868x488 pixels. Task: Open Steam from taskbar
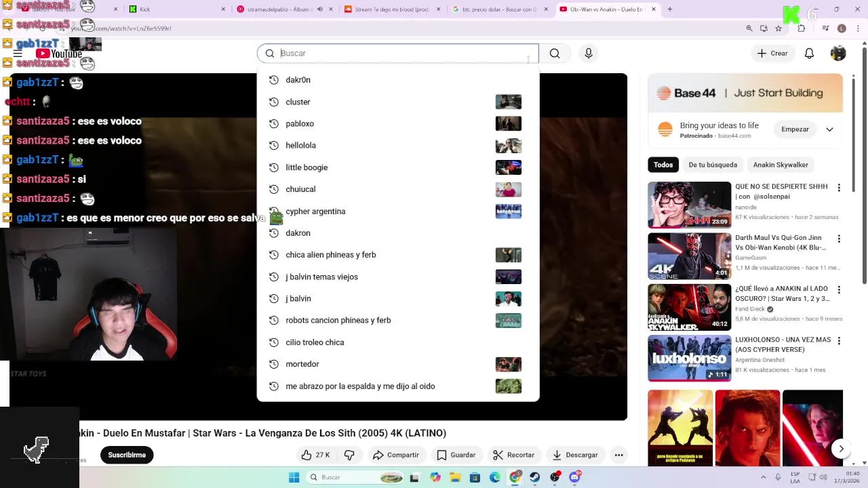[535, 477]
